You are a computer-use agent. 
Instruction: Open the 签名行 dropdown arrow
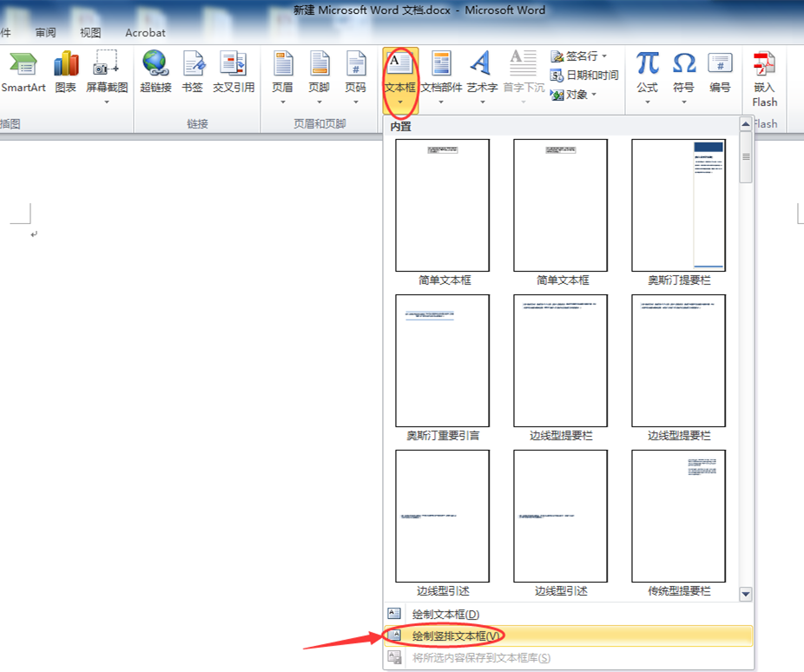point(604,56)
